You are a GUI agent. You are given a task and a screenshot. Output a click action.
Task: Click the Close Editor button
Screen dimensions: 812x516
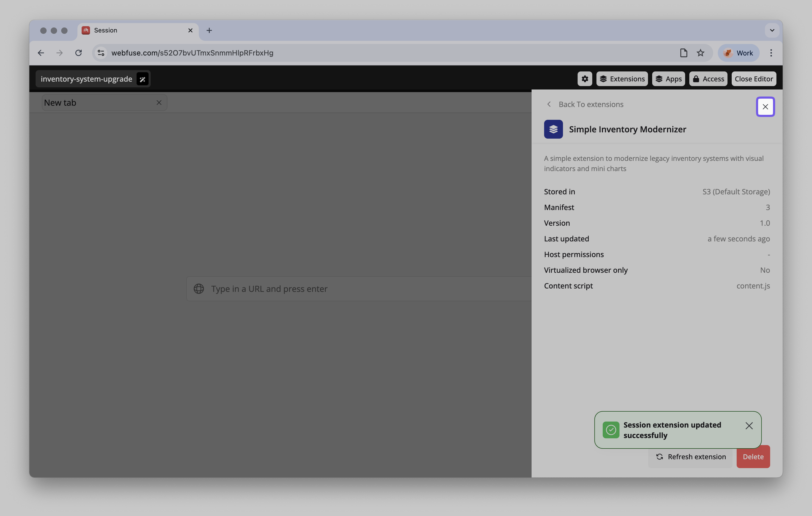coord(754,78)
